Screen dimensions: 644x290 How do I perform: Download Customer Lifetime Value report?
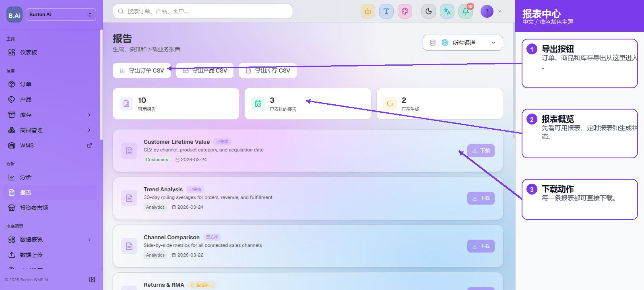point(481,151)
